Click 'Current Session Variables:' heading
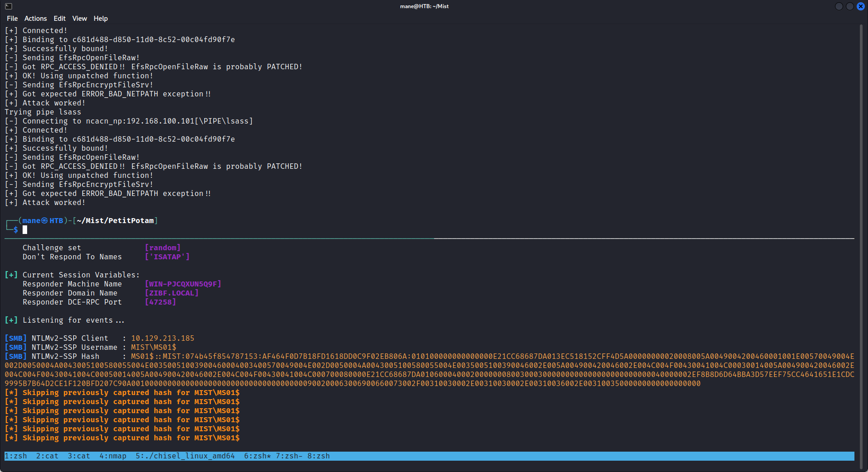 tap(81, 275)
